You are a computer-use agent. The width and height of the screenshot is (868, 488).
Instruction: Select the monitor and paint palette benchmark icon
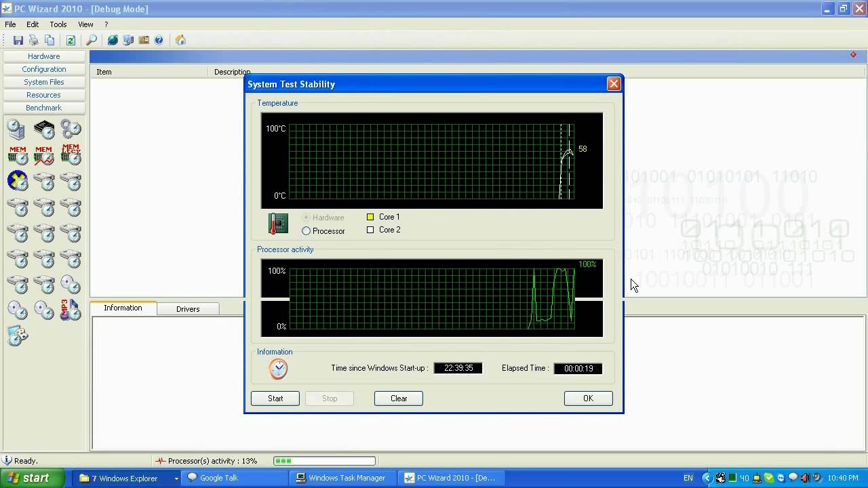tap(17, 335)
